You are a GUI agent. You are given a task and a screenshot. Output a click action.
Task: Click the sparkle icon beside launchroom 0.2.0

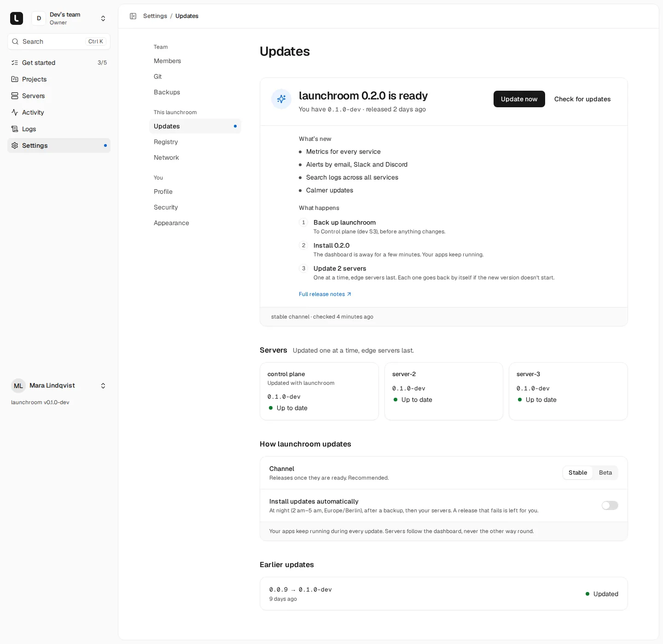(281, 99)
